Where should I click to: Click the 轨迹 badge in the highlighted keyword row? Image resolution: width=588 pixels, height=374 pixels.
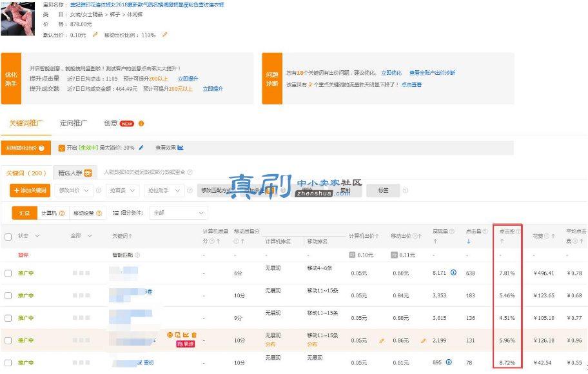point(186,344)
